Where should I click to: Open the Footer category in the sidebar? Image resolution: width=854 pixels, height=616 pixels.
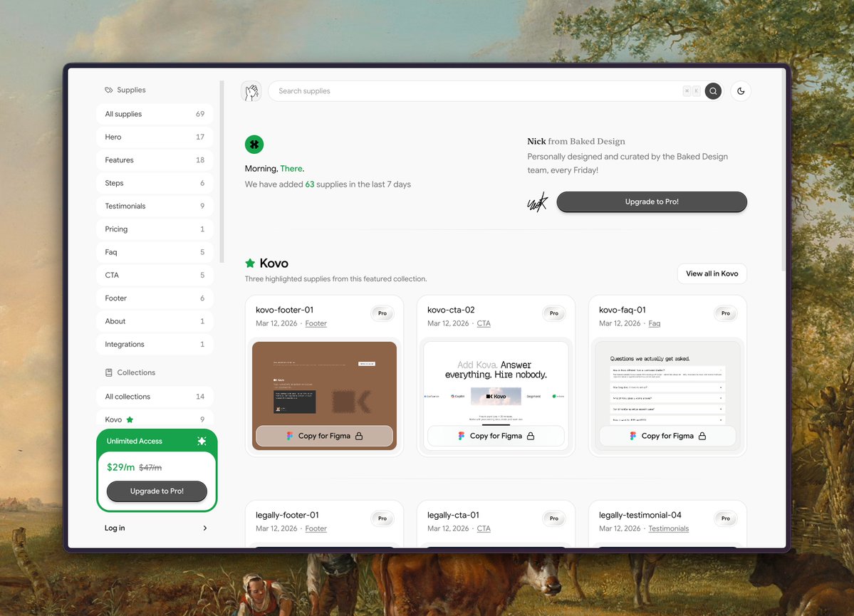point(155,298)
